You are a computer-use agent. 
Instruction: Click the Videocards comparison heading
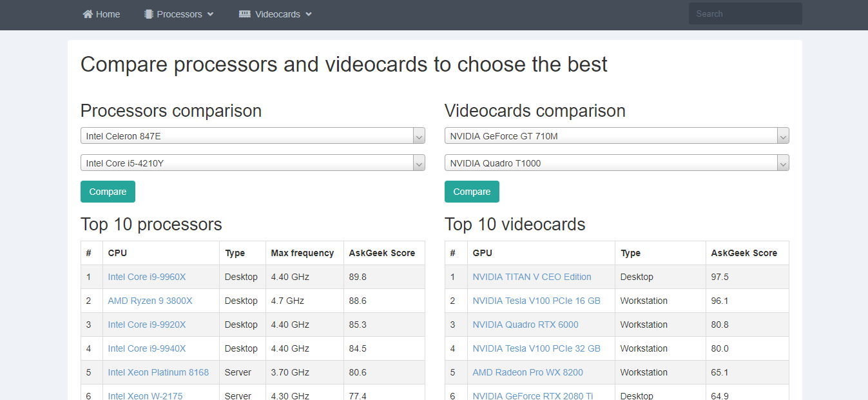(x=535, y=111)
